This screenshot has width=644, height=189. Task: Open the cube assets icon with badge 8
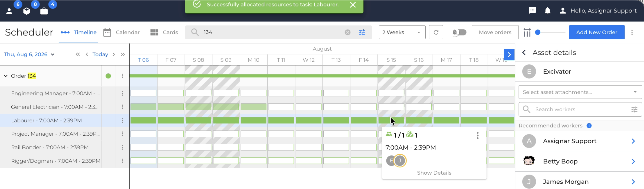click(x=27, y=11)
